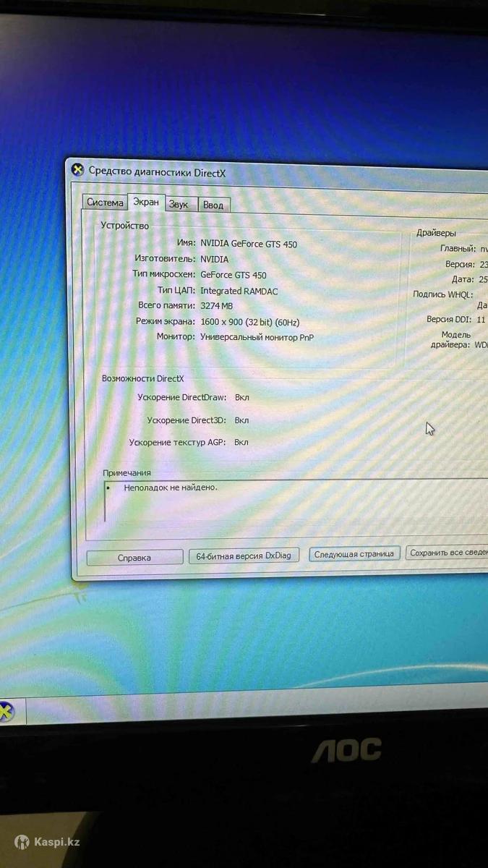Launch 64-битная версия DxDiag
This screenshot has width=488, height=868.
tap(244, 556)
